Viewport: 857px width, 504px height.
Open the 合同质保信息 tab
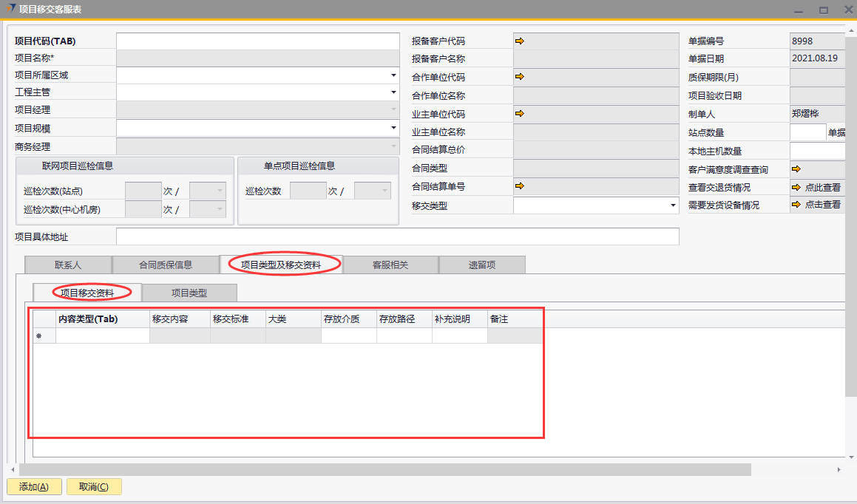click(x=166, y=265)
